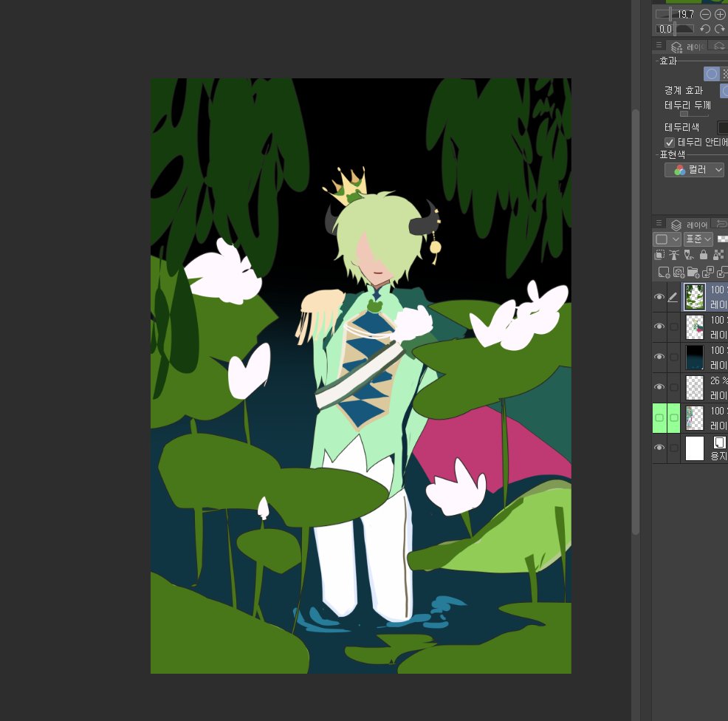Set as Draft Layer icon
Screen dimensions: 728x721
tap(689, 255)
